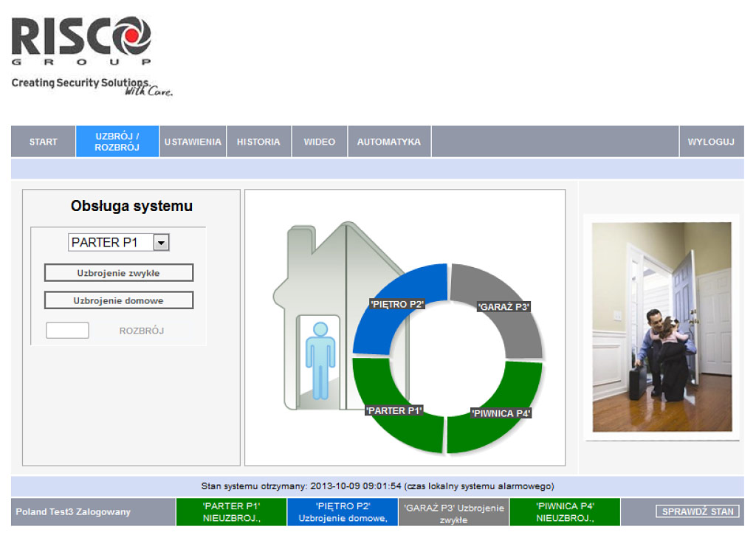Go to the WIDEO tab

click(320, 142)
